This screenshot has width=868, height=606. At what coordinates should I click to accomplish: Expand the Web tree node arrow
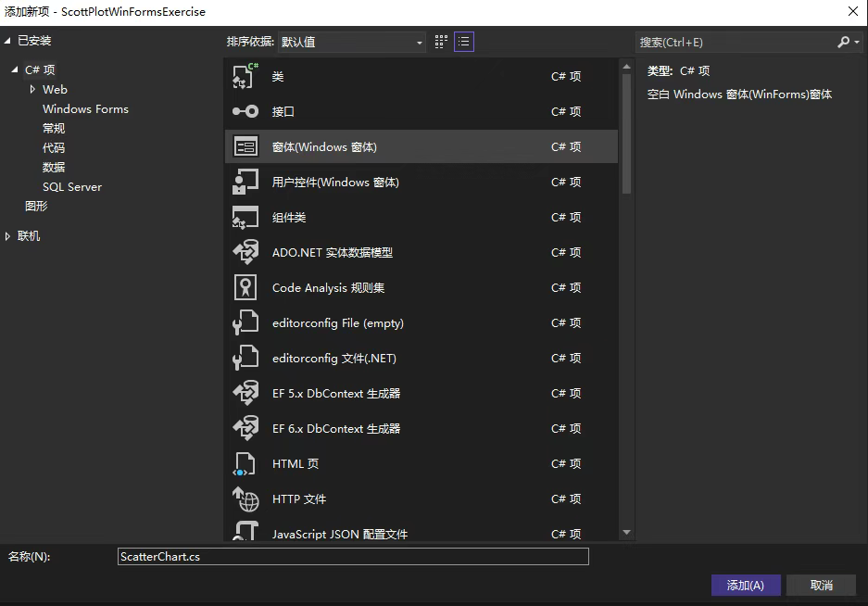[32, 89]
